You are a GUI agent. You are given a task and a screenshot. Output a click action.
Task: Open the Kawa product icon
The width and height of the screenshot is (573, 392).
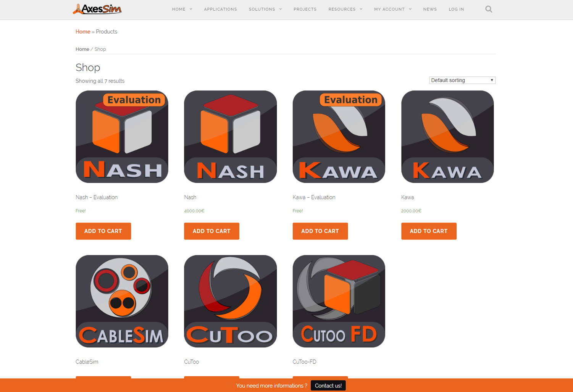pyautogui.click(x=447, y=137)
